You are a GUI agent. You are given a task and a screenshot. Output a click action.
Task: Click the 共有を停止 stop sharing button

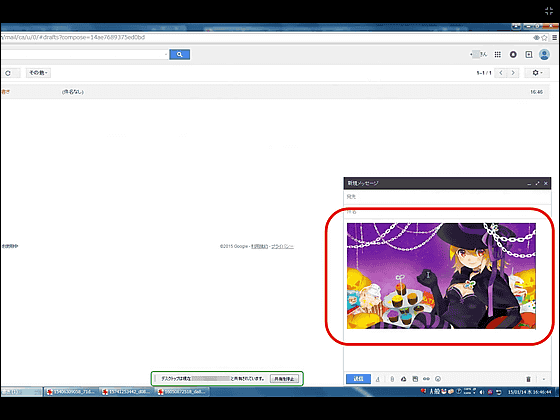(x=284, y=379)
